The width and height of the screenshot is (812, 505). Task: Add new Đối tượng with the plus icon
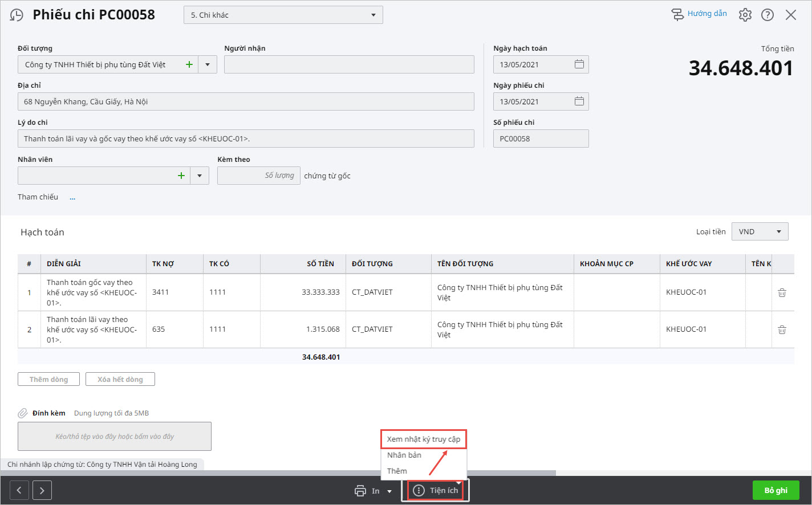point(189,64)
